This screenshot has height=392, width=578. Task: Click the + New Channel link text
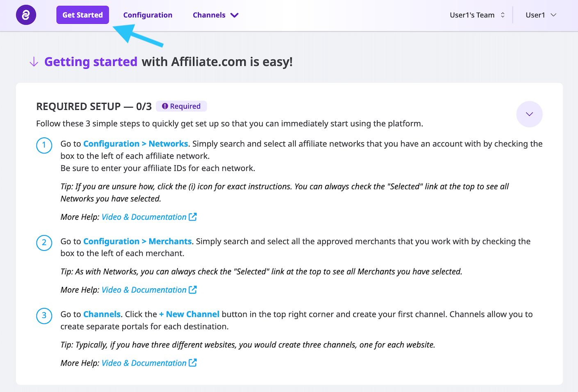click(189, 315)
